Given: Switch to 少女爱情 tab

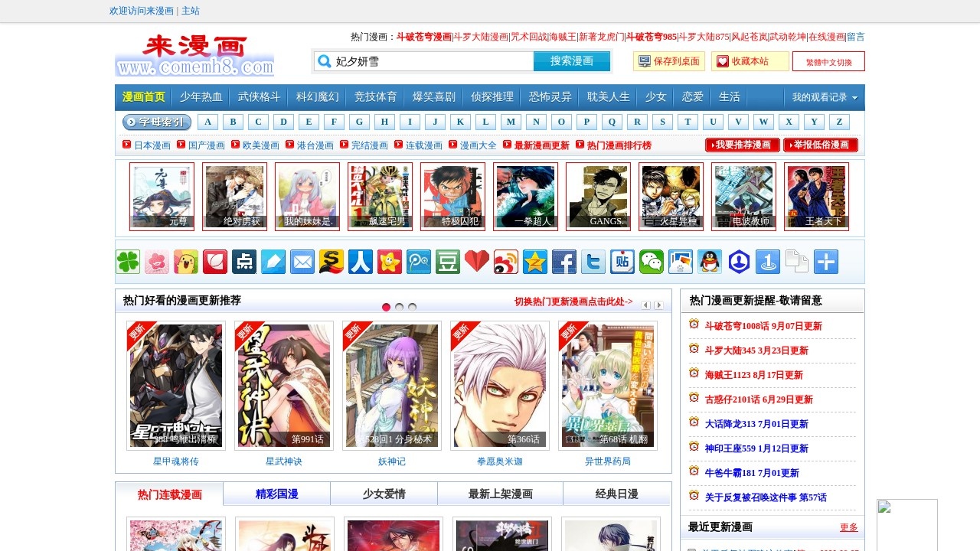Looking at the screenshot, I should coord(384,494).
